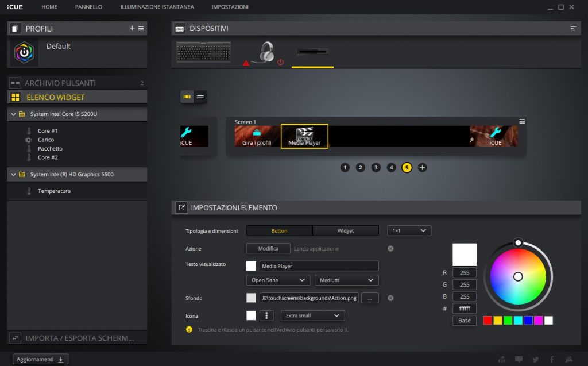This screenshot has width=588, height=366.
Task: Add a new screen page with plus
Action: point(422,167)
